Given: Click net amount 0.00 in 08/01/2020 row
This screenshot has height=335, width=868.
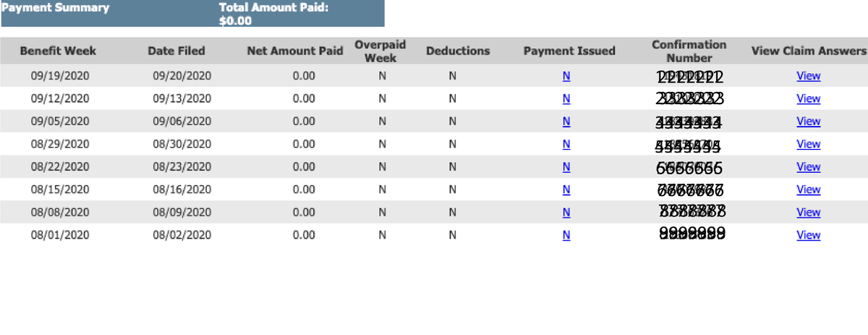Looking at the screenshot, I should [x=304, y=235].
